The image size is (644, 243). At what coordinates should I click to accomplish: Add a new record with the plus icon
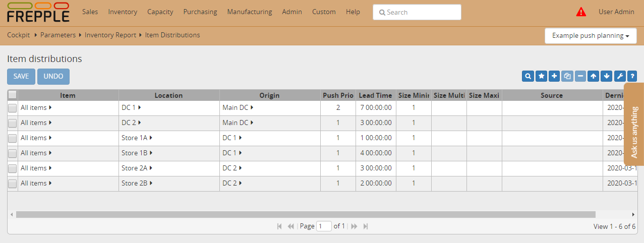coord(554,76)
